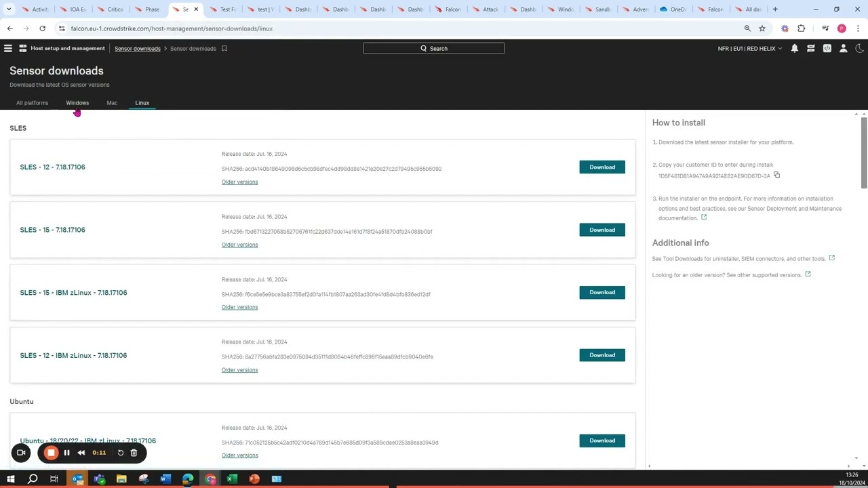This screenshot has height=488, width=868.
Task: Click the SLES - 15 - 7.18.17106 title
Action: click(52, 230)
